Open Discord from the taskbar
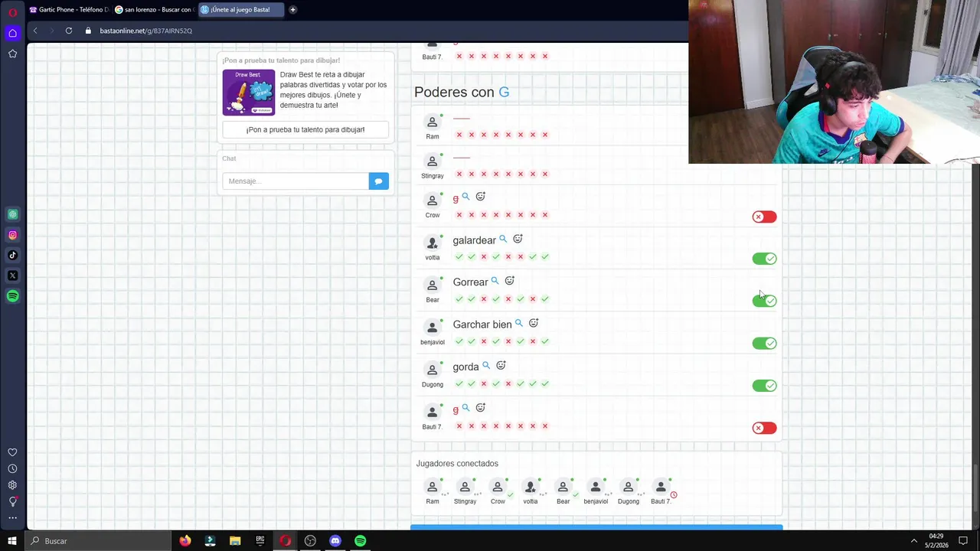Screen dimensions: 980x551 [335, 541]
